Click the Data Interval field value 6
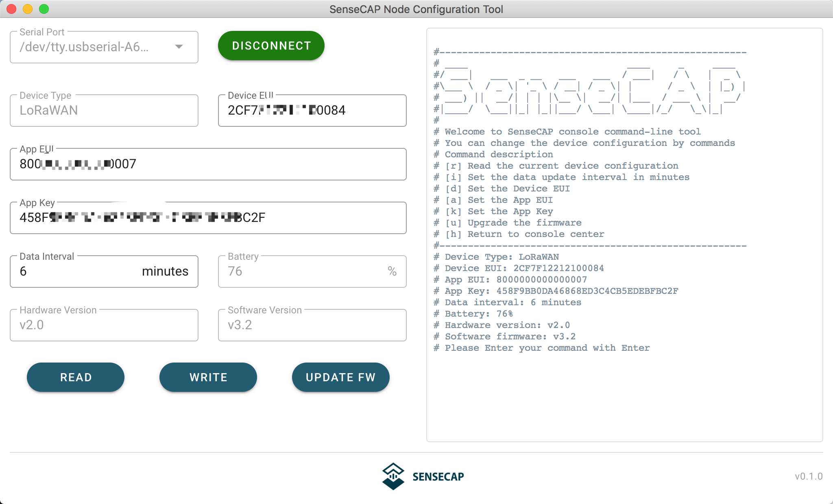Viewport: 833px width, 504px height. click(23, 271)
